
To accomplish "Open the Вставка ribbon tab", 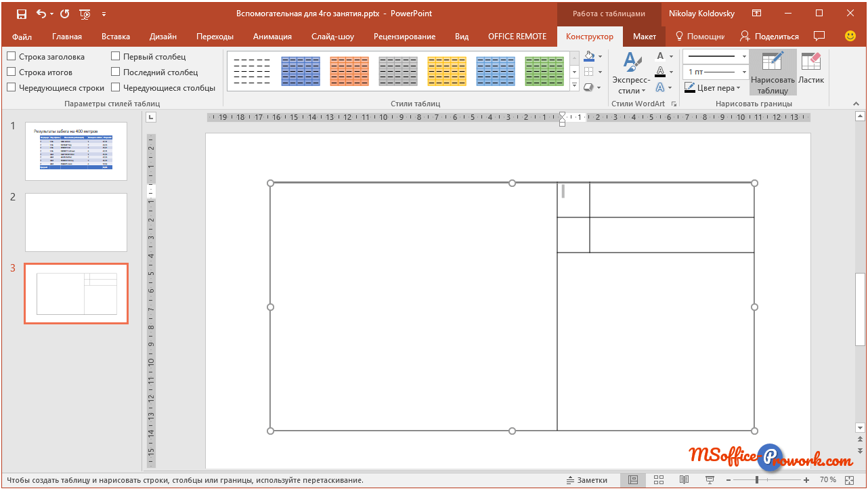I will (x=115, y=37).
